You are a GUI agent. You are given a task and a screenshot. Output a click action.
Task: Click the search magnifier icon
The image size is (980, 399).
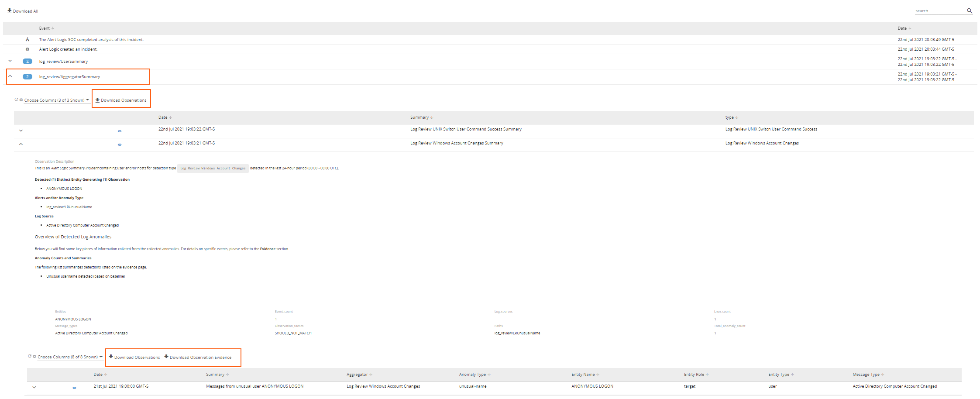click(x=969, y=11)
